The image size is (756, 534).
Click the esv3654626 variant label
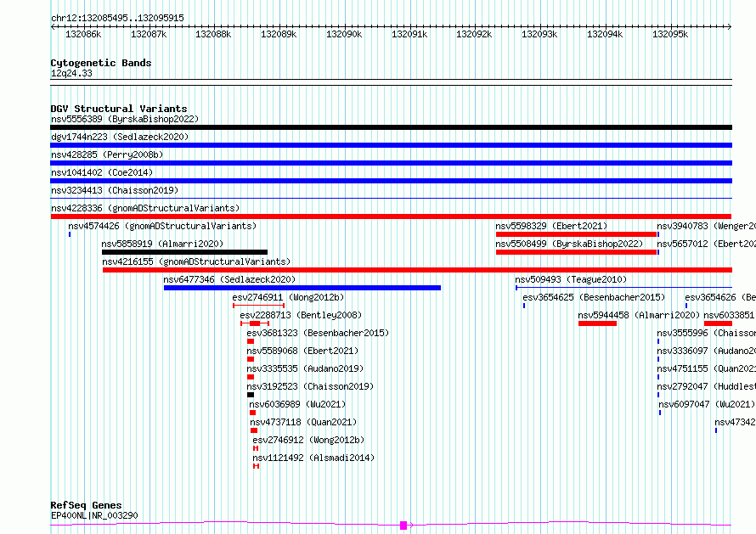pyautogui.click(x=720, y=297)
